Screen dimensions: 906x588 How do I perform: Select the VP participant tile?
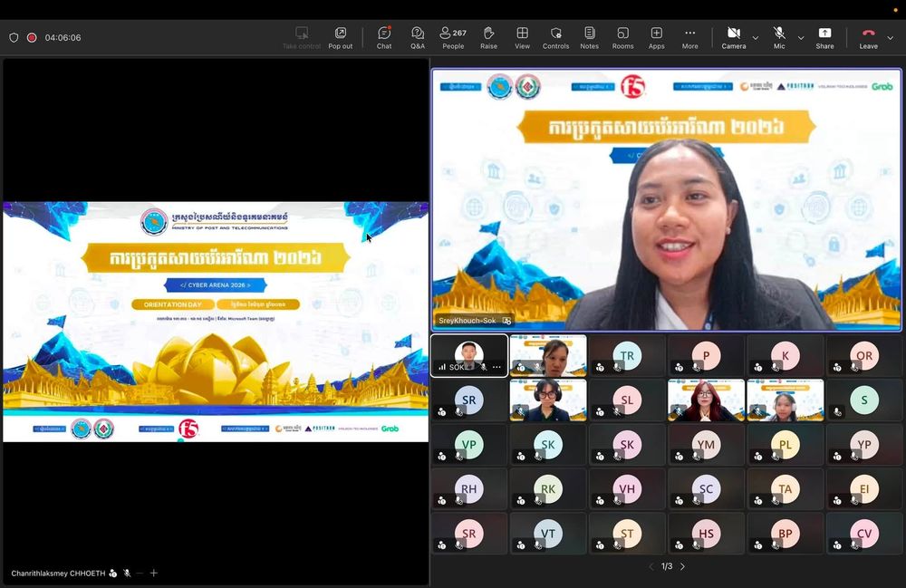tap(469, 445)
